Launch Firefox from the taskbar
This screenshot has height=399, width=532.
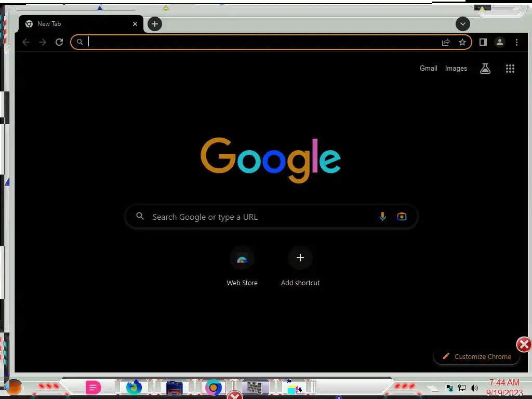[134, 387]
